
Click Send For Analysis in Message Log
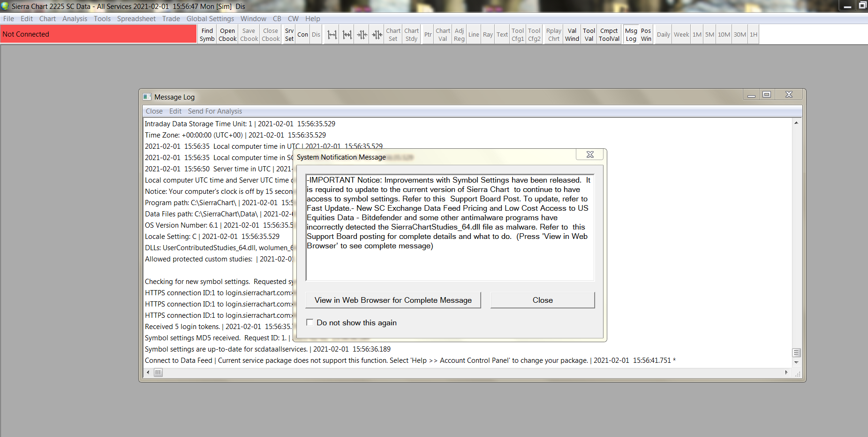[215, 111]
